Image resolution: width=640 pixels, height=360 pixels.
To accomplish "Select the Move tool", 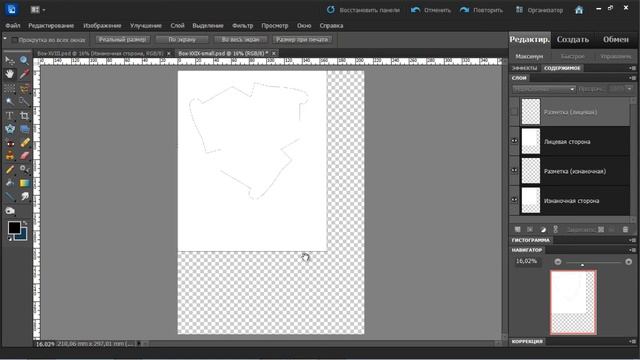I will (10, 61).
